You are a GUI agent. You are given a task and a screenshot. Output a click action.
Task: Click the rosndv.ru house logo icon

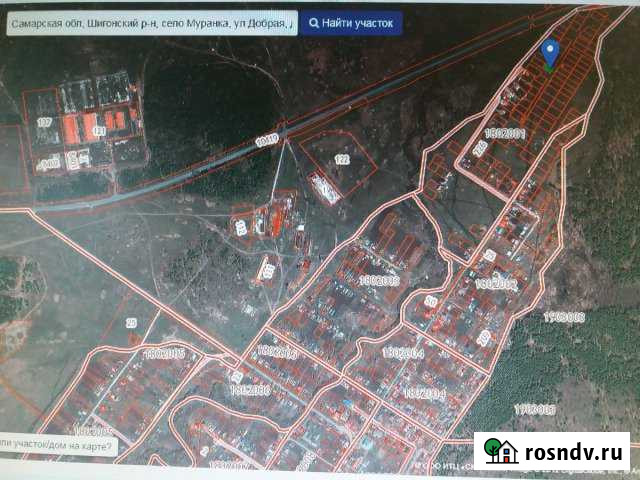coord(498,451)
